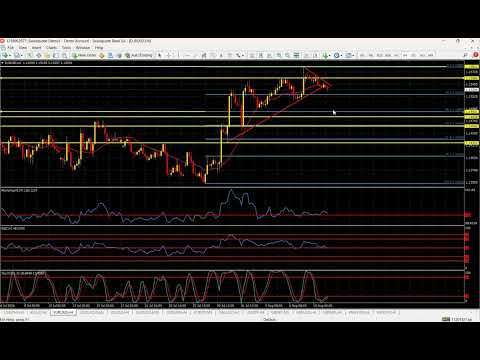Image resolution: width=480 pixels, height=360 pixels.
Task: Open the red notification icon
Action: click(x=475, y=55)
